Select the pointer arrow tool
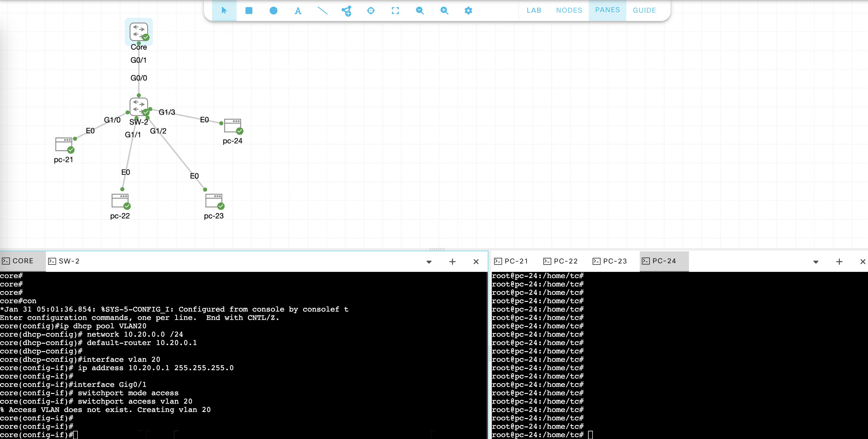 pyautogui.click(x=224, y=11)
